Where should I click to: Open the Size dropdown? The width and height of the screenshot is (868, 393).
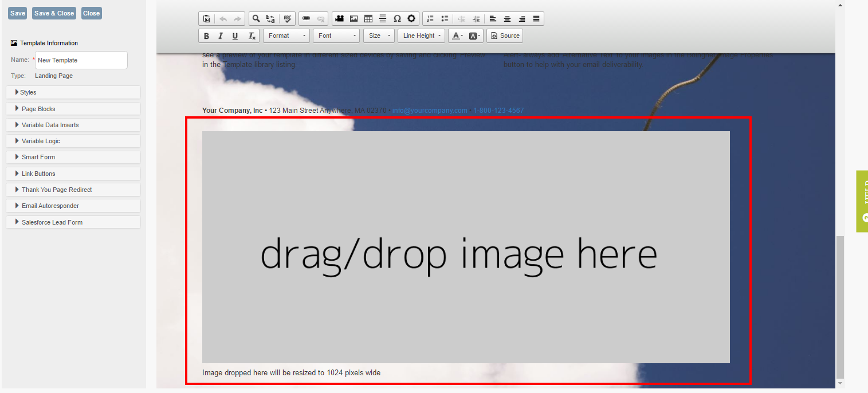[x=379, y=36]
